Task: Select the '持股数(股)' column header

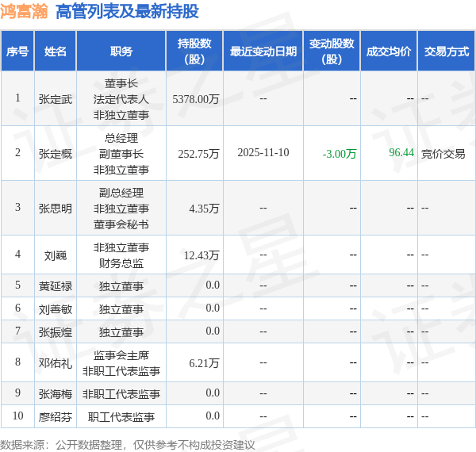Action: 194,51
